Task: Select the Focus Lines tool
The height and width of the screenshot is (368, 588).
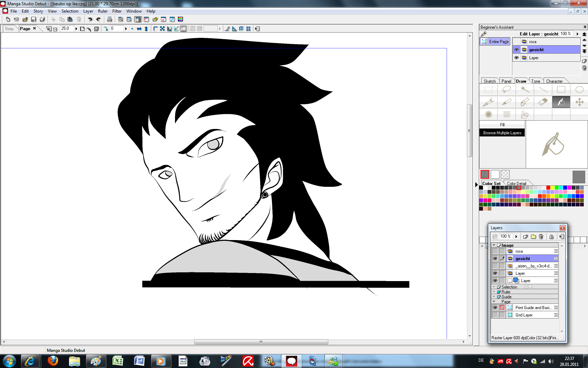Action: point(489,114)
